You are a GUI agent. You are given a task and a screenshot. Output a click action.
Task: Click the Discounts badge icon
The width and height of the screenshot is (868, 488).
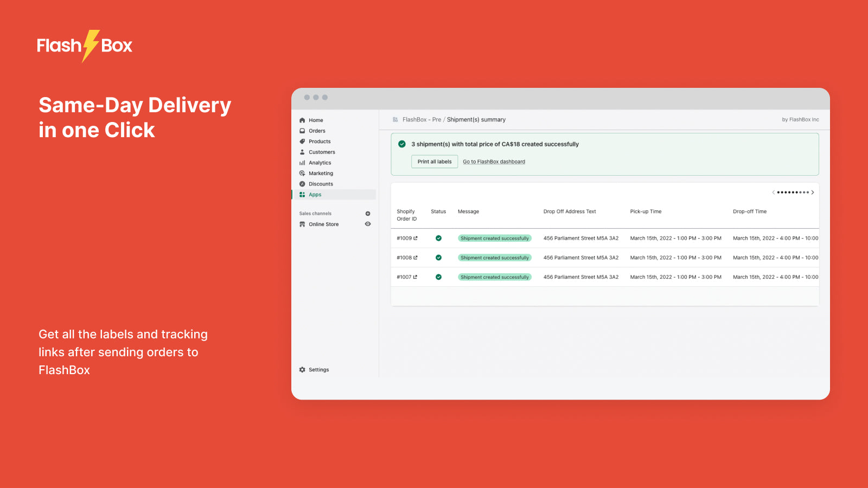302,184
